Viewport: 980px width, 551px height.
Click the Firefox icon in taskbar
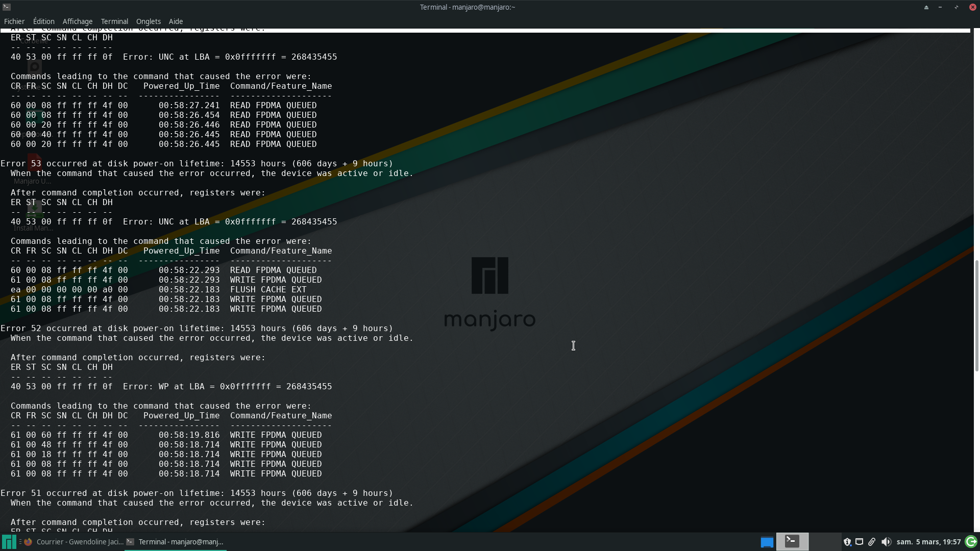[28, 542]
